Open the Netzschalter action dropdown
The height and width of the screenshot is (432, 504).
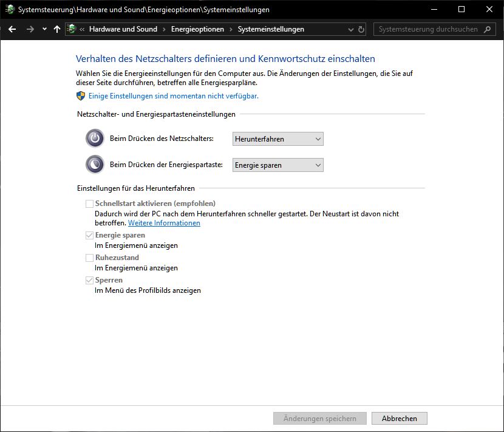(x=278, y=139)
